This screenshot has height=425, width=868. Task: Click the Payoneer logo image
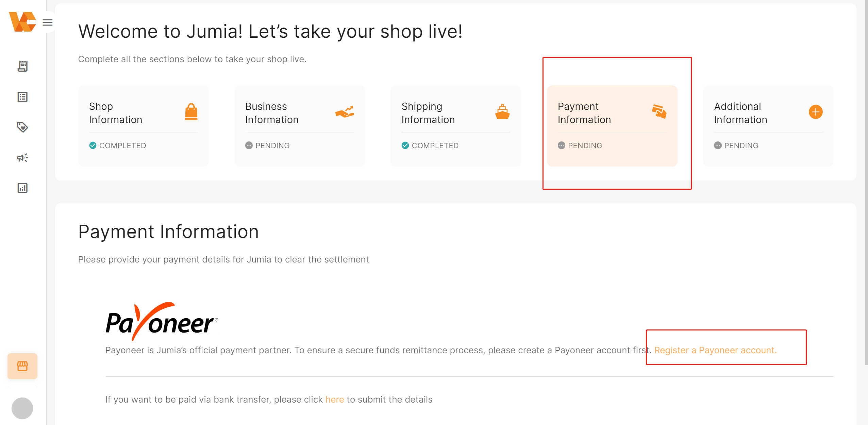coord(162,321)
